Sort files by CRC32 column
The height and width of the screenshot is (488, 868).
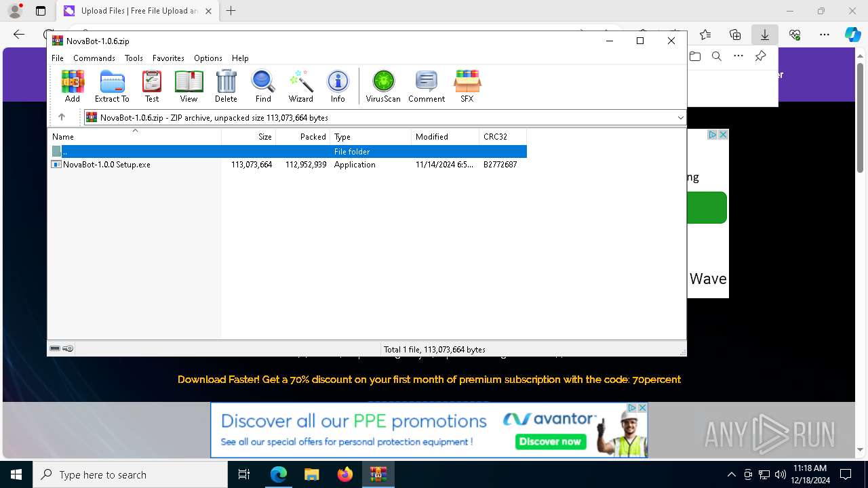coord(503,137)
